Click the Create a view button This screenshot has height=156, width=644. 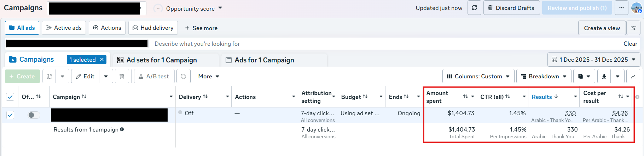(602, 28)
